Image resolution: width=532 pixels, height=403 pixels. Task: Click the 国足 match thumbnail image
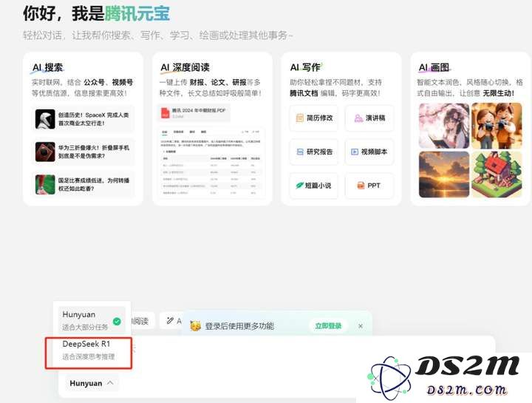click(45, 184)
